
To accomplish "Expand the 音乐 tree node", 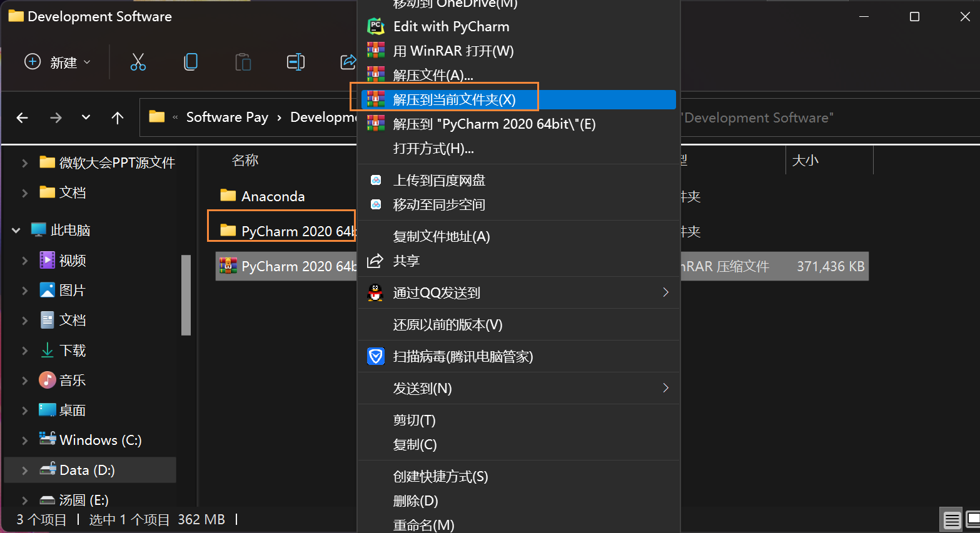I will [24, 380].
